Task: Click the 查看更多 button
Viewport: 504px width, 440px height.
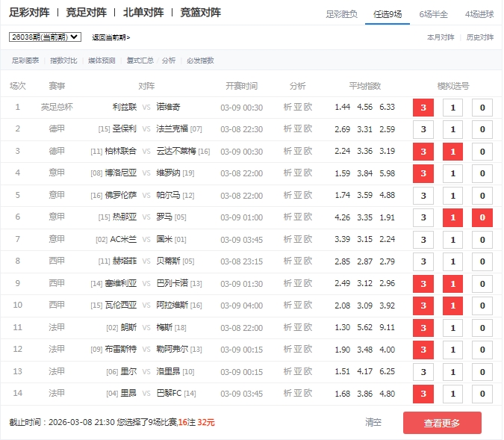Action: click(x=442, y=423)
